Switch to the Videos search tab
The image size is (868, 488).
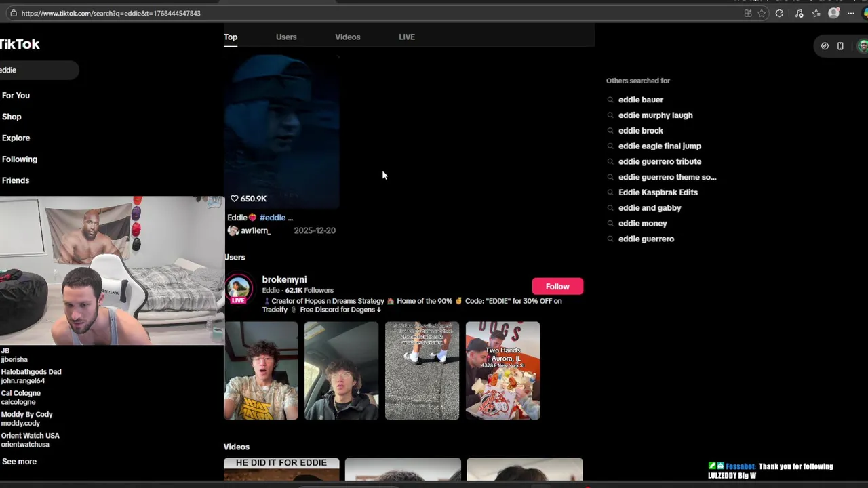coord(347,37)
